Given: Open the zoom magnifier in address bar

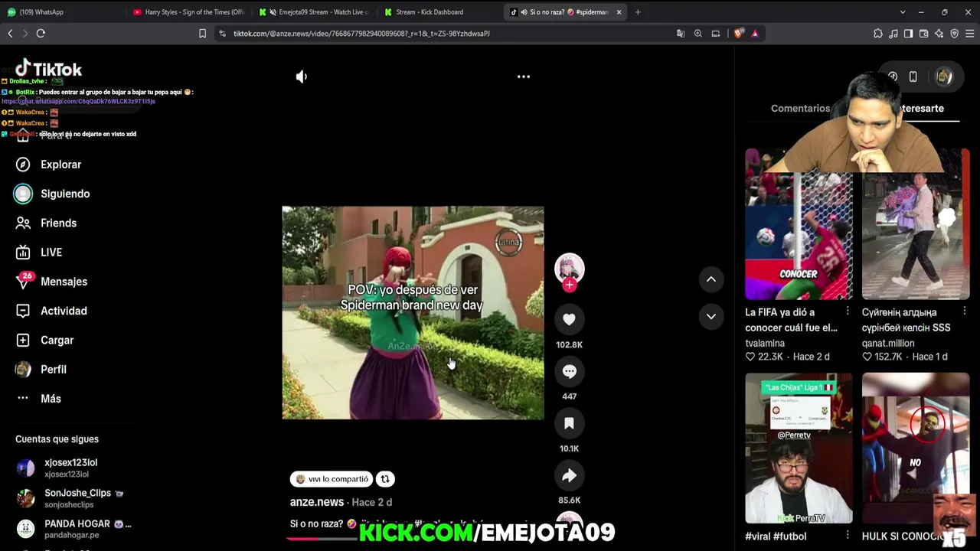Looking at the screenshot, I should pos(698,34).
